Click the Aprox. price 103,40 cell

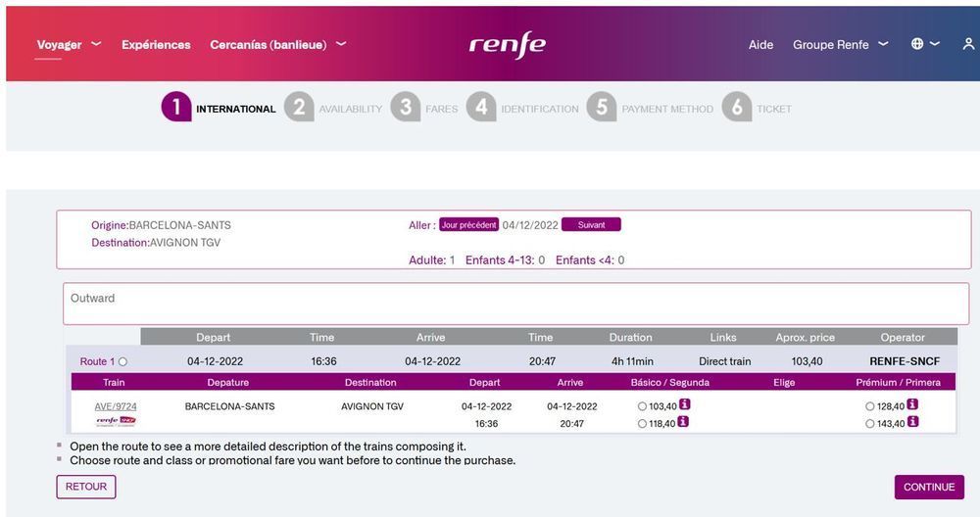(807, 361)
